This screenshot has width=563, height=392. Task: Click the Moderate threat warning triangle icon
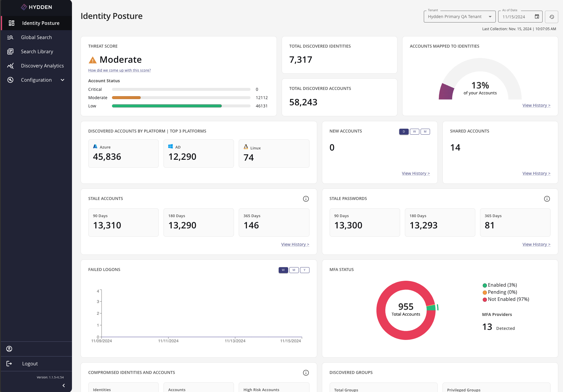[x=93, y=60]
